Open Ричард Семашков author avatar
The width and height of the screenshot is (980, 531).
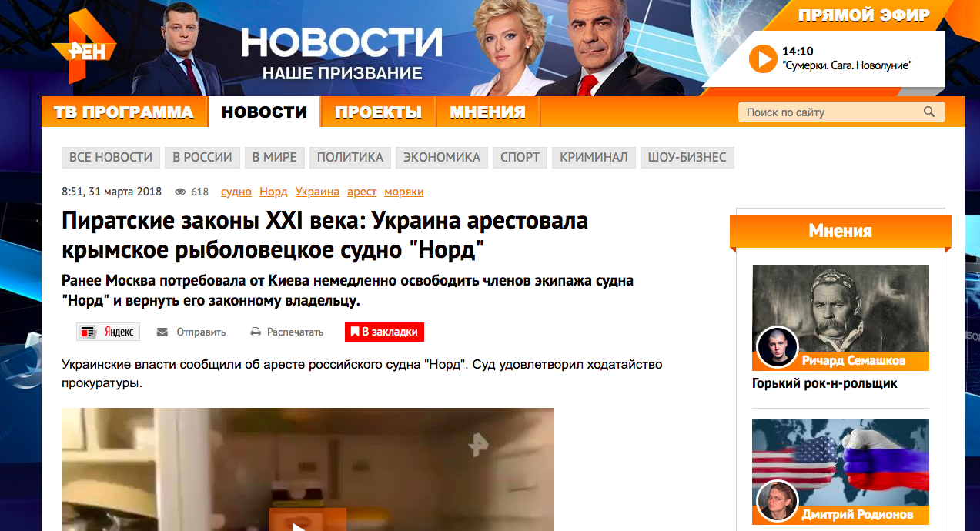[777, 347]
